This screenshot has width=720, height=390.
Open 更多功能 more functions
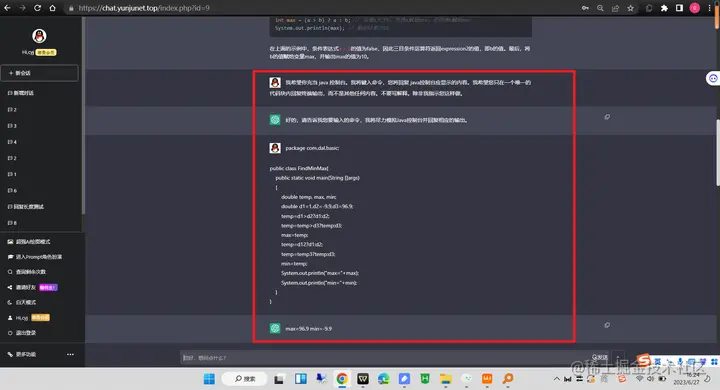click(22, 354)
